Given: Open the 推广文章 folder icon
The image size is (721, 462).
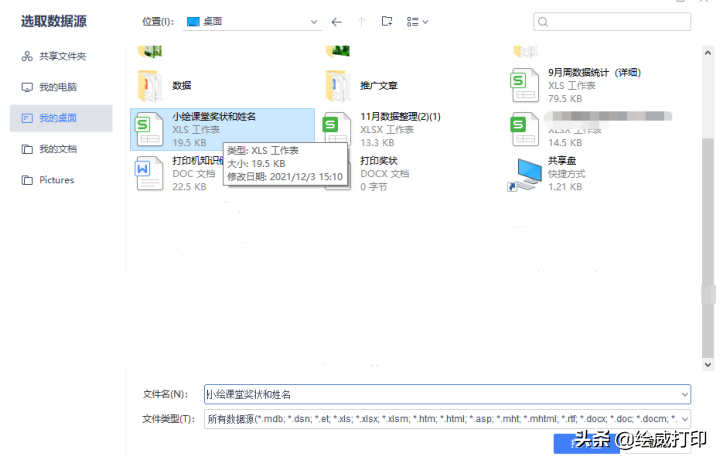Looking at the screenshot, I should [x=338, y=86].
